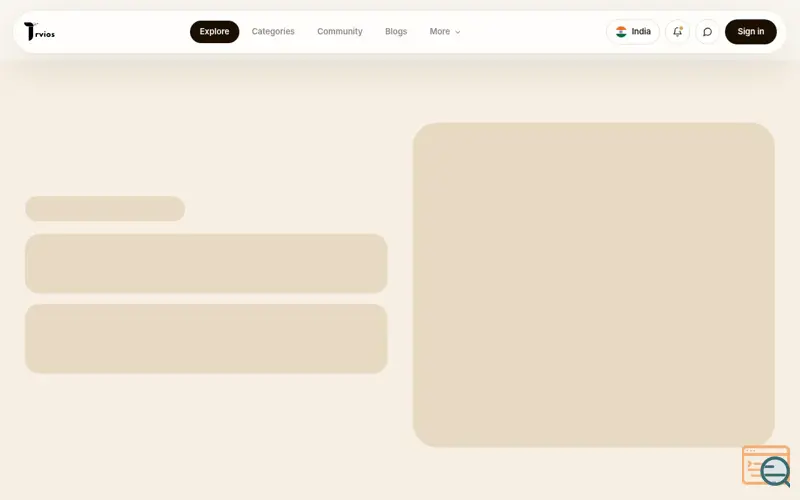Change the India country selector
Viewport: 800px width, 500px height.
[x=633, y=32]
